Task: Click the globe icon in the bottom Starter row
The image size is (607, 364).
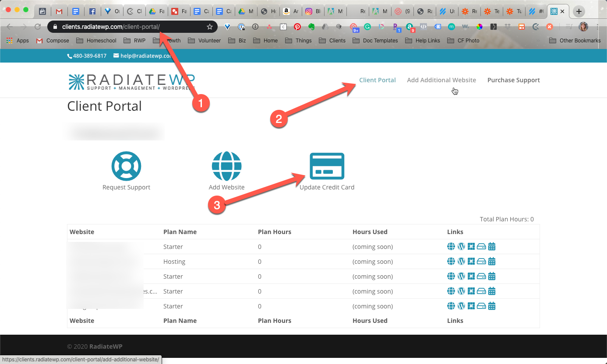Action: (451, 306)
